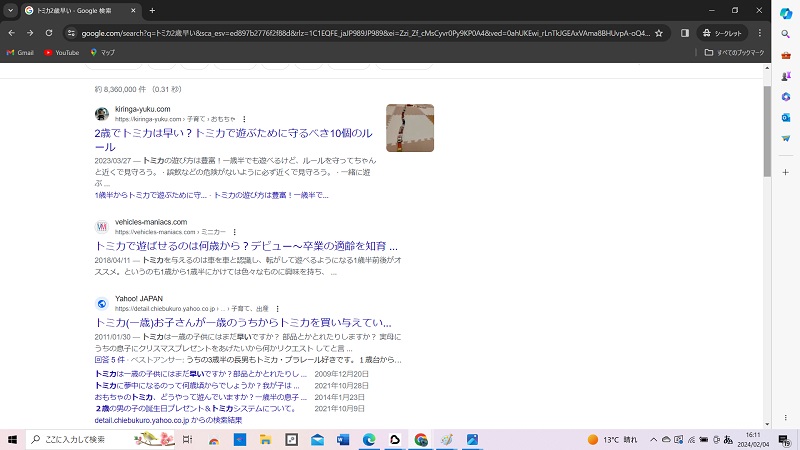This screenshot has height=450, width=800.
Task: Open トミカに夢中になるのって何歳頃から sublink
Action: coord(197,386)
